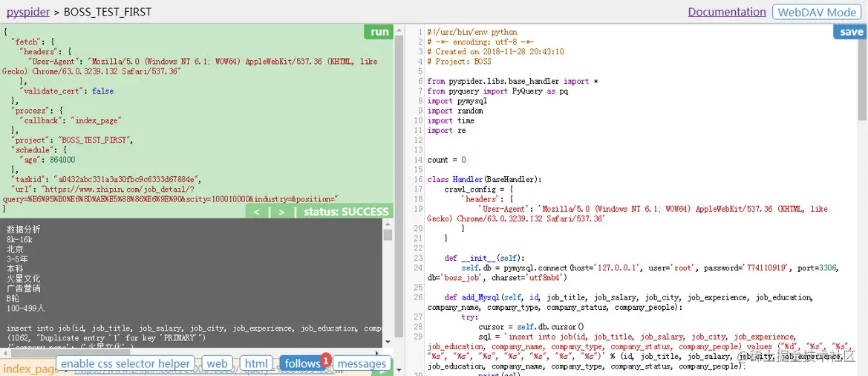
Task: Click code line 'from pyquery import PyQuery as pq'
Action: (x=497, y=91)
